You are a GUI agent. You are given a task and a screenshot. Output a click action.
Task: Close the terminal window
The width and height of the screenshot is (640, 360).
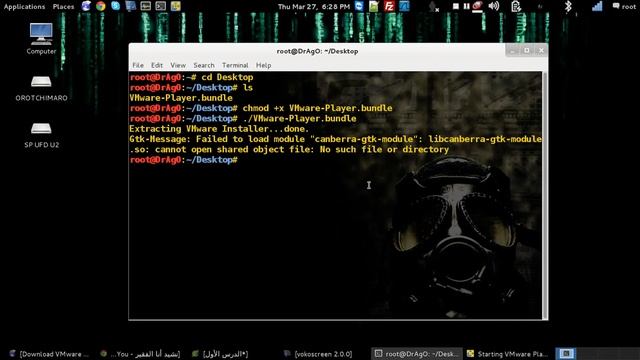click(x=541, y=51)
